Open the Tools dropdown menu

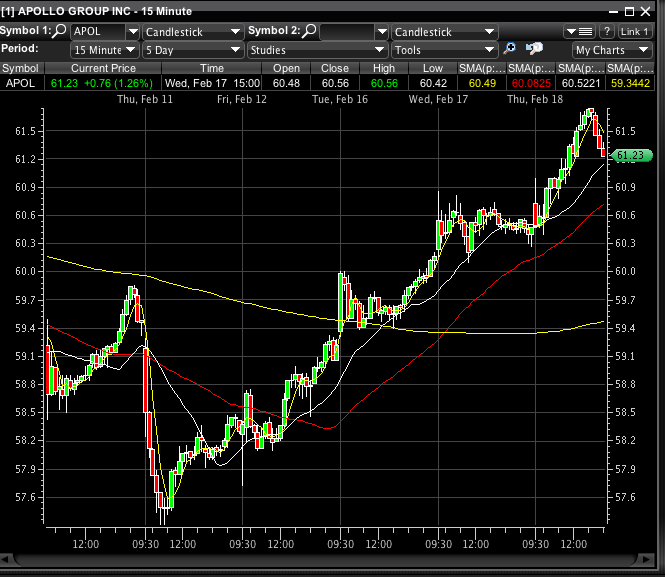coord(444,49)
